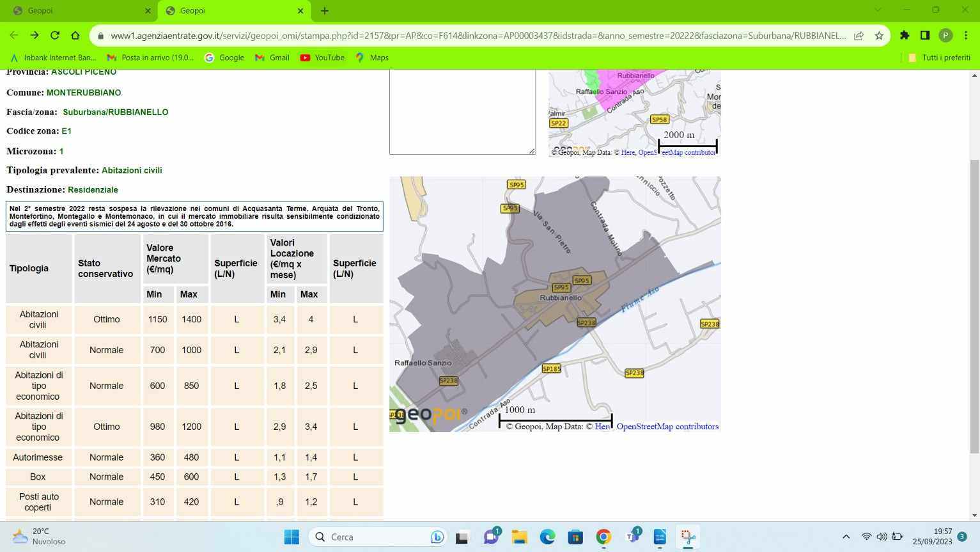Open the YouTube bookmark
Image resolution: width=980 pixels, height=552 pixels.
tap(322, 58)
